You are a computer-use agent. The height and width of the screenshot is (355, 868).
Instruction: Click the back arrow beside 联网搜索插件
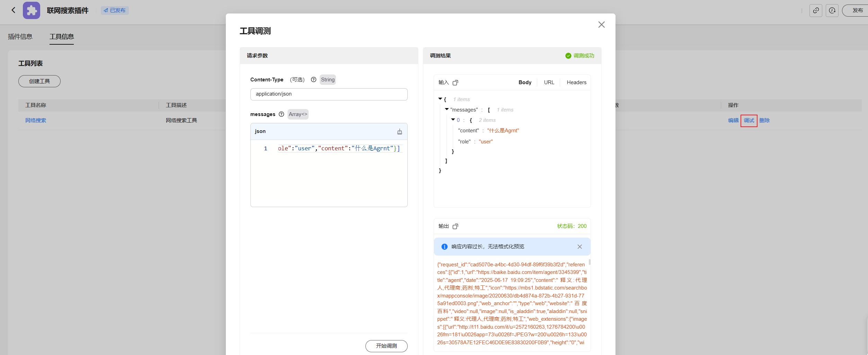pos(14,10)
